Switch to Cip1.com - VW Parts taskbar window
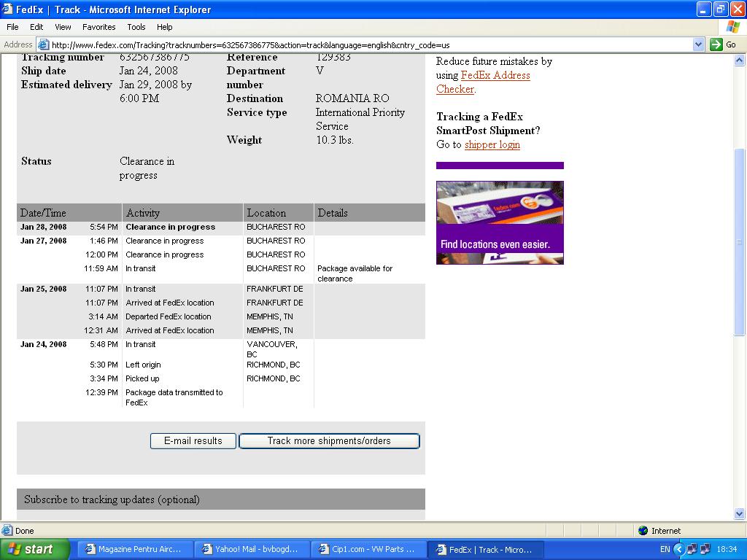 click(x=368, y=549)
